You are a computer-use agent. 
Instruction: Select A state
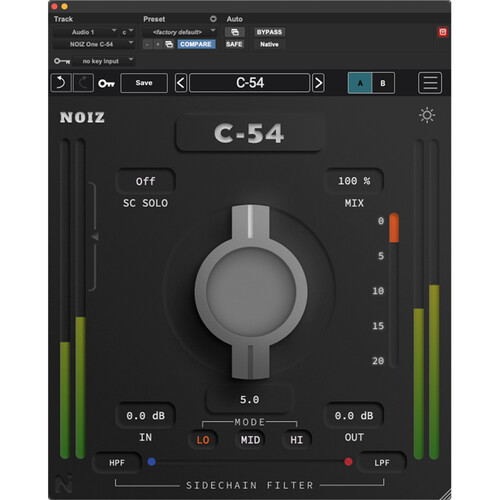pos(360,83)
